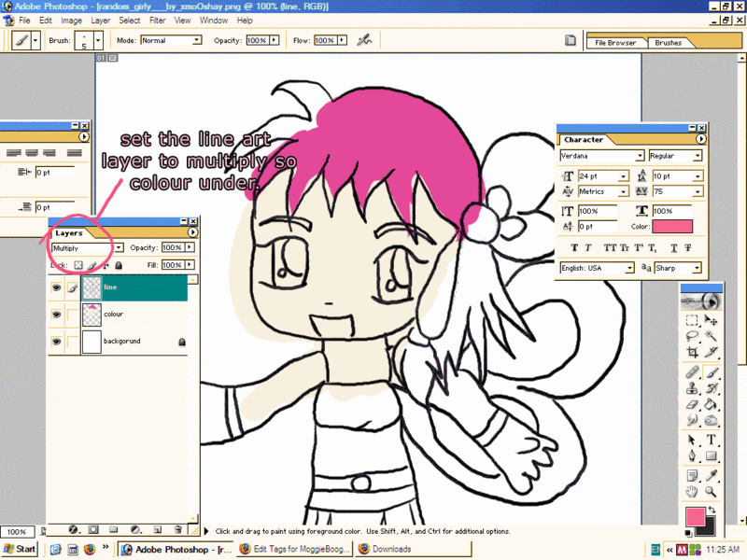The width and height of the screenshot is (747, 560).
Task: Open the File menu
Action: click(24, 21)
